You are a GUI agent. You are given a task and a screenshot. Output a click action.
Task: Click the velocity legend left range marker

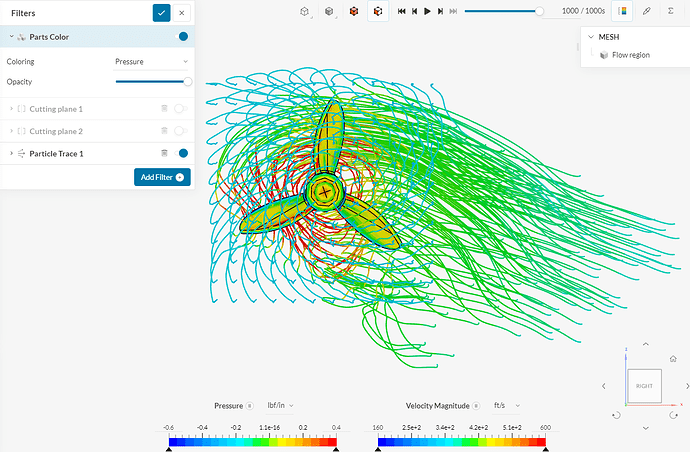(378, 449)
